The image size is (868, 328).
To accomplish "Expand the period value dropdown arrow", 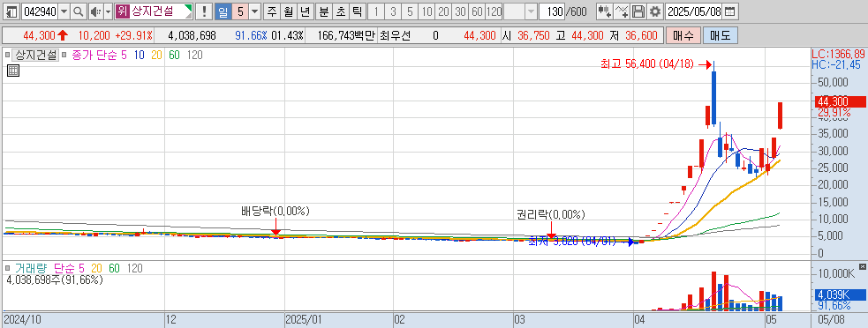I will click(254, 11).
